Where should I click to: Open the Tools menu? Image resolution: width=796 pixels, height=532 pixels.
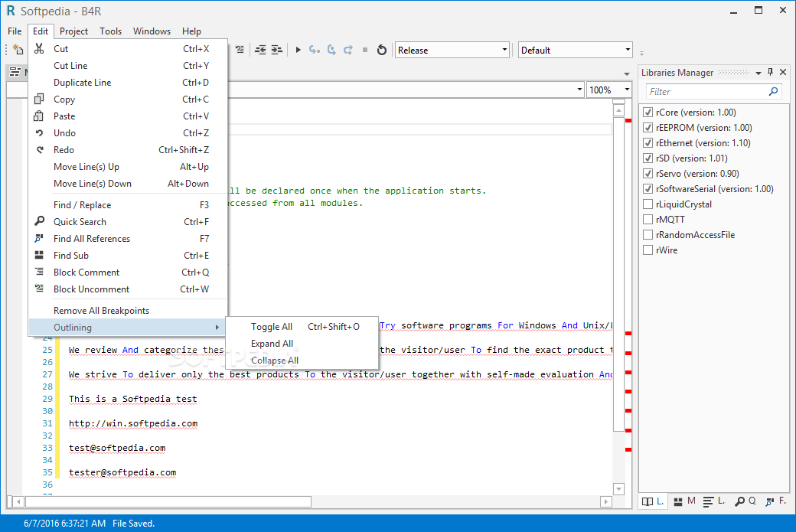click(x=110, y=31)
